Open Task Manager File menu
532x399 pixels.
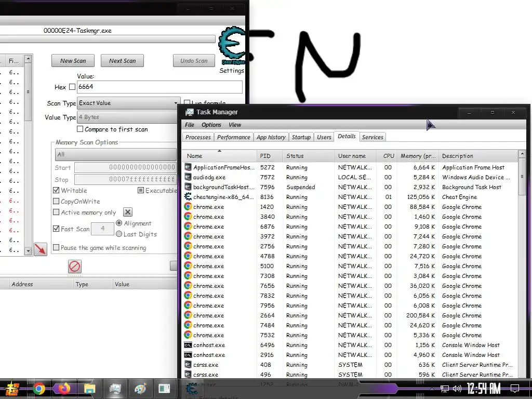click(x=189, y=125)
